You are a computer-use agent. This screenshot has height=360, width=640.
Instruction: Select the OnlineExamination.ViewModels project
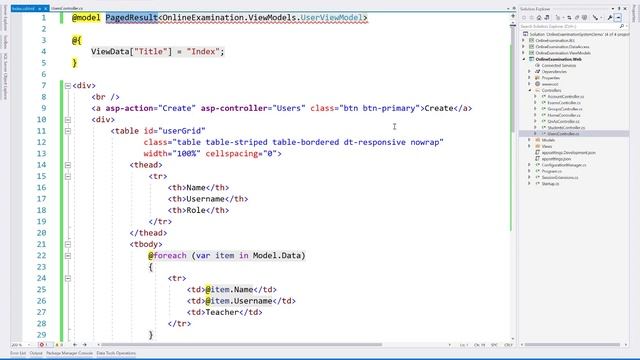(562, 53)
